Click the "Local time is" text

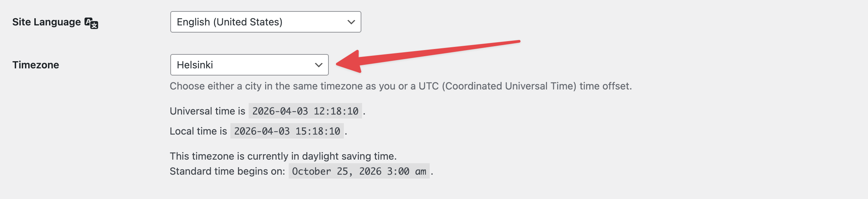click(x=198, y=131)
